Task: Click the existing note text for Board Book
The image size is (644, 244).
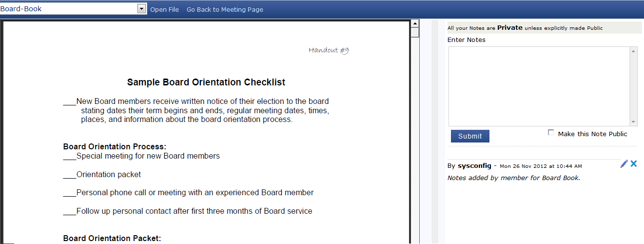Action: pos(513,178)
